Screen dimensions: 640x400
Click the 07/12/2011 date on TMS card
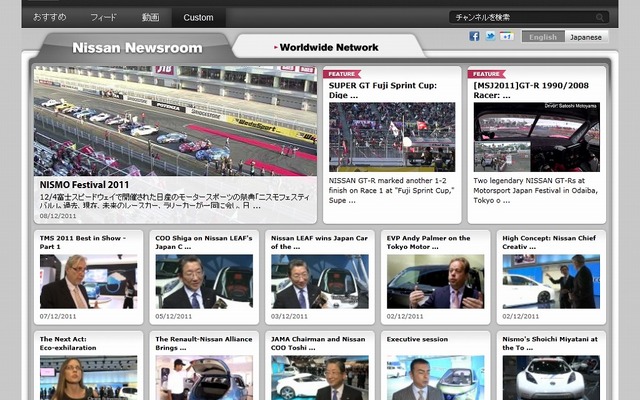tap(58, 316)
